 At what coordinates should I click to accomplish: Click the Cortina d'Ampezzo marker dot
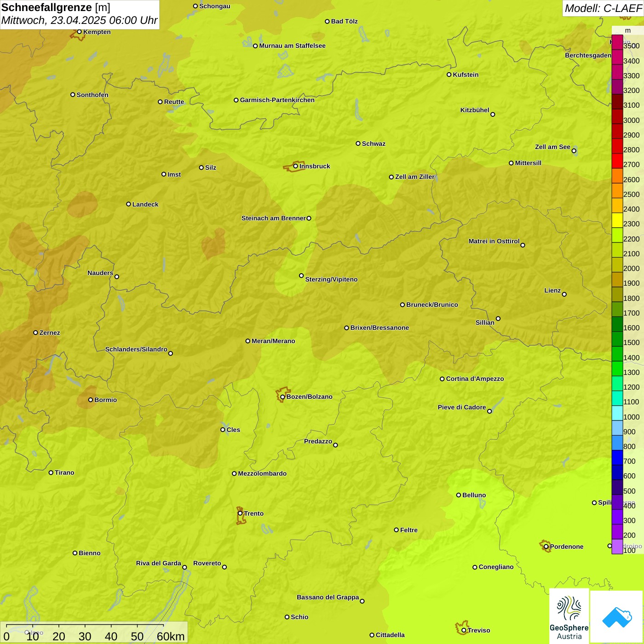(443, 379)
